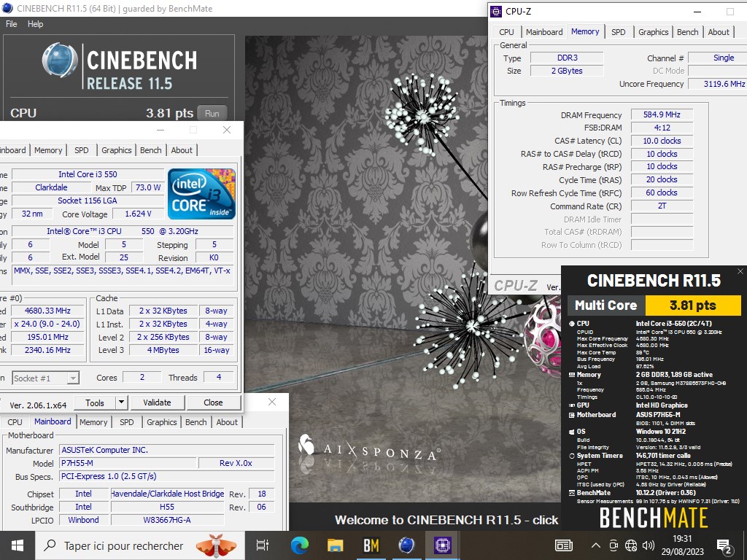Click the Validate button in CPU-Z

point(158,402)
